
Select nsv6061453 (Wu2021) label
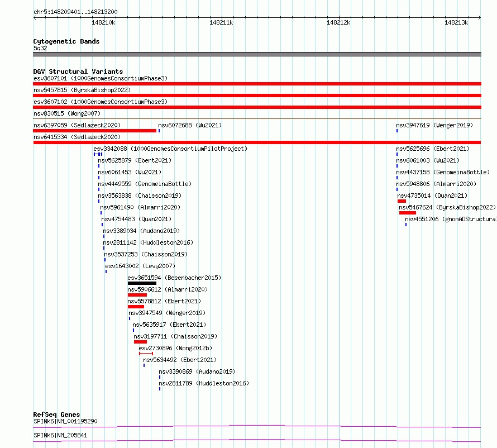[130, 172]
